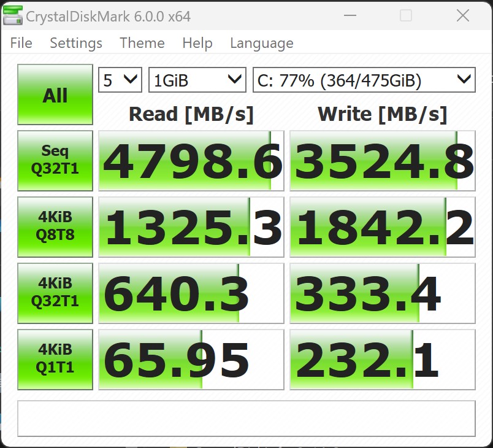This screenshot has width=493, height=448.
Task: Open the Theme menu
Action: click(x=142, y=43)
